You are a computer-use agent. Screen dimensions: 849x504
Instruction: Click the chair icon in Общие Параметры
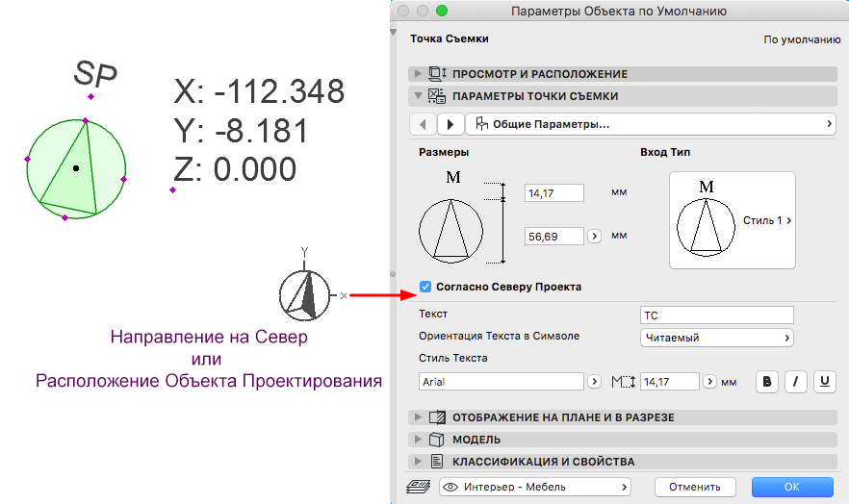[481, 124]
